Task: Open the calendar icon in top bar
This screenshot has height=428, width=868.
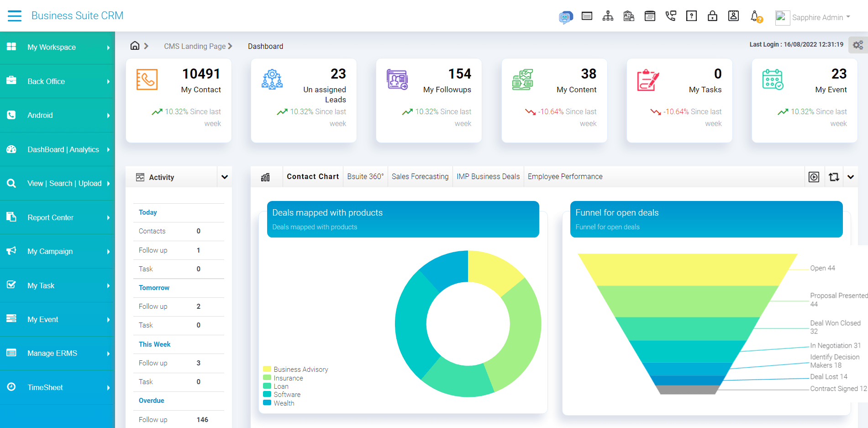Action: (x=650, y=16)
